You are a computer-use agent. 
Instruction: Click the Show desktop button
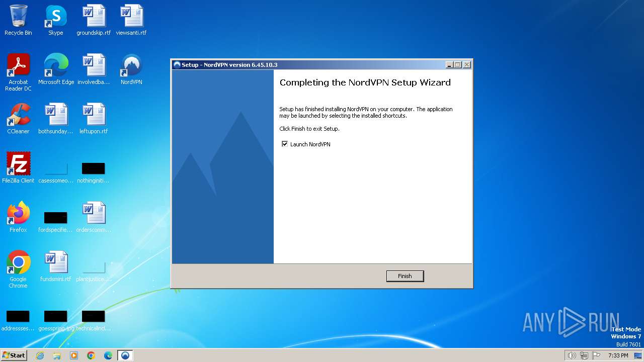(638, 355)
